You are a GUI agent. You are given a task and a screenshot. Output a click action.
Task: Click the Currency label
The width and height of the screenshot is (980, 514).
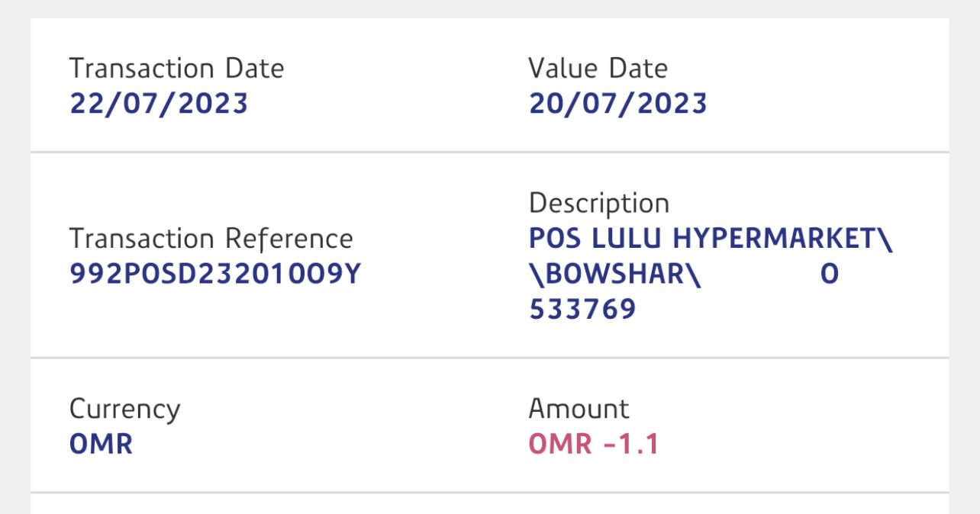pos(124,409)
